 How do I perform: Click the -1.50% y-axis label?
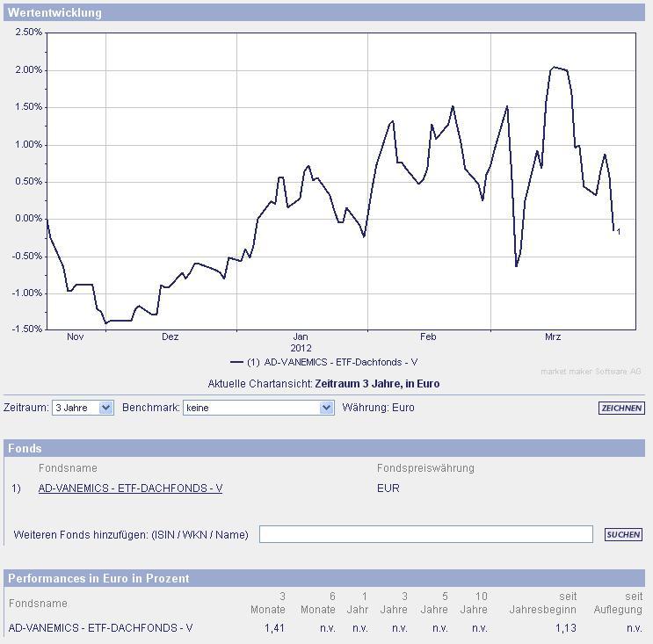(x=27, y=329)
